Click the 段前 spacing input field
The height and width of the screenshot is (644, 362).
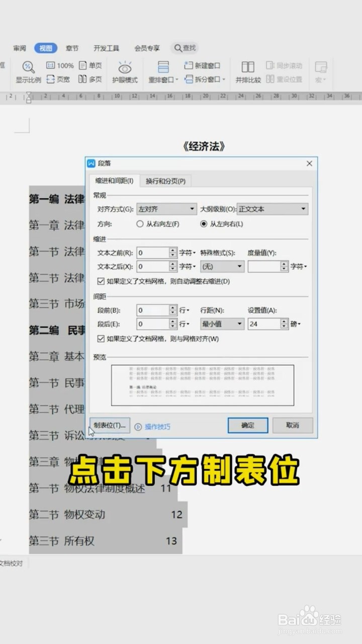pos(153,310)
